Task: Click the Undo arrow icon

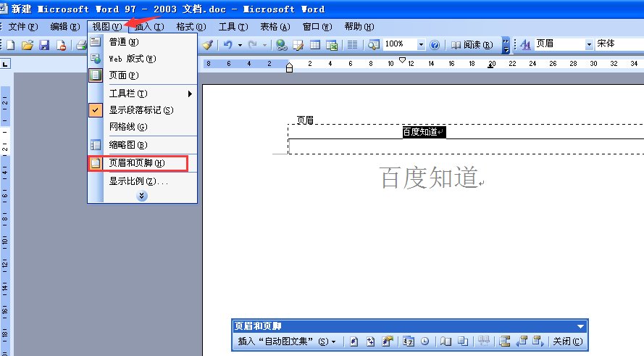Action: click(x=228, y=44)
